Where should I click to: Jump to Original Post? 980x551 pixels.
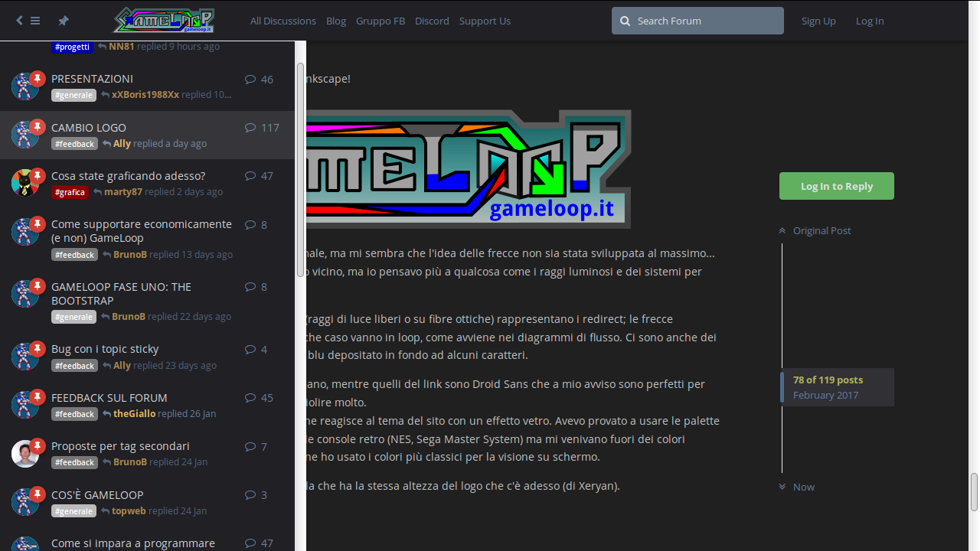click(x=822, y=230)
